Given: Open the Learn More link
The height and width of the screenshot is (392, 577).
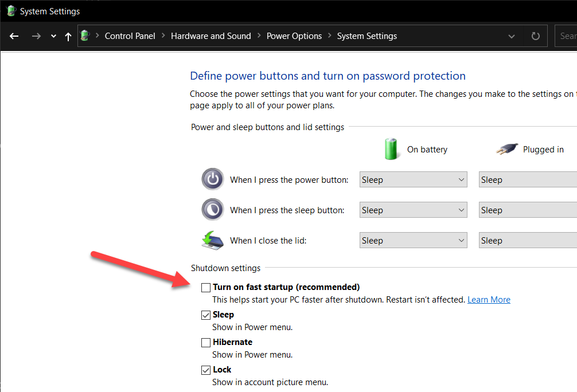Looking at the screenshot, I should (x=489, y=299).
